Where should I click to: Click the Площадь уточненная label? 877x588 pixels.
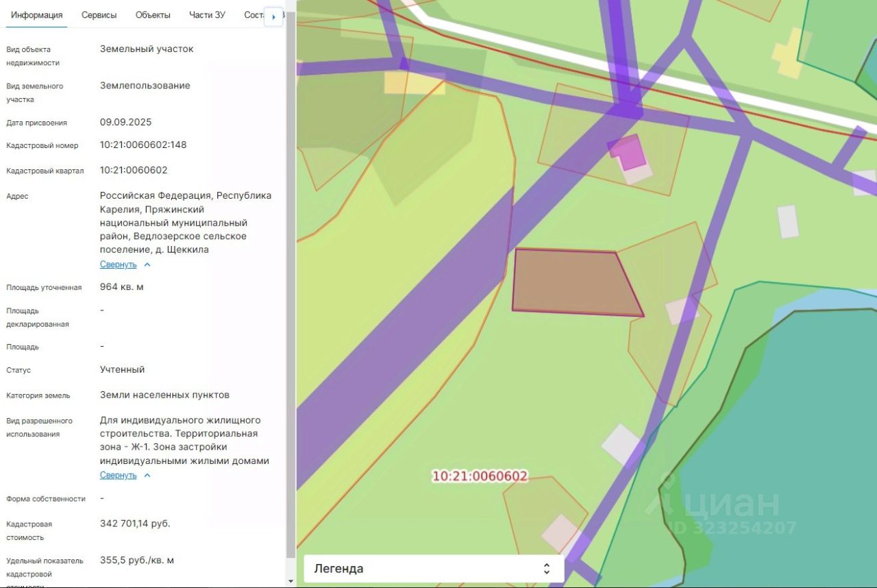44,288
